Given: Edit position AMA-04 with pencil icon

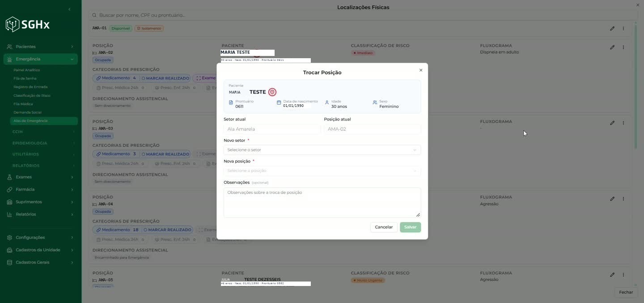Looking at the screenshot, I should pyautogui.click(x=612, y=199).
